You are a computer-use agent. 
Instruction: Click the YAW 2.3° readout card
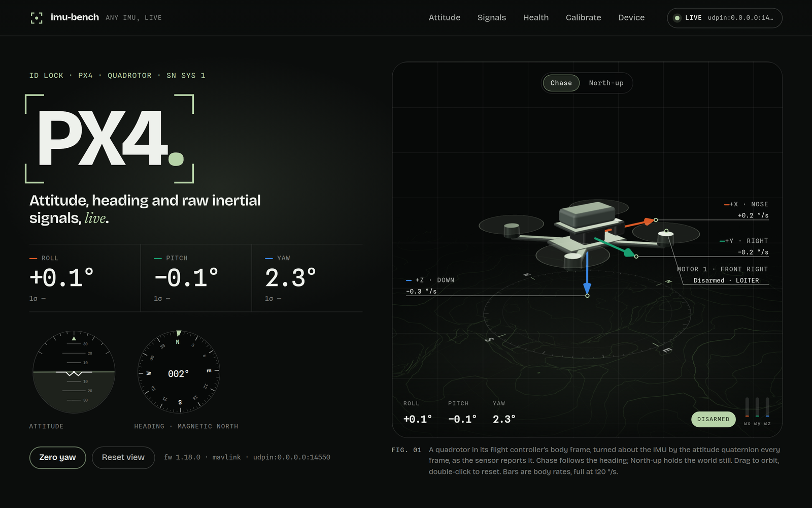click(x=307, y=278)
